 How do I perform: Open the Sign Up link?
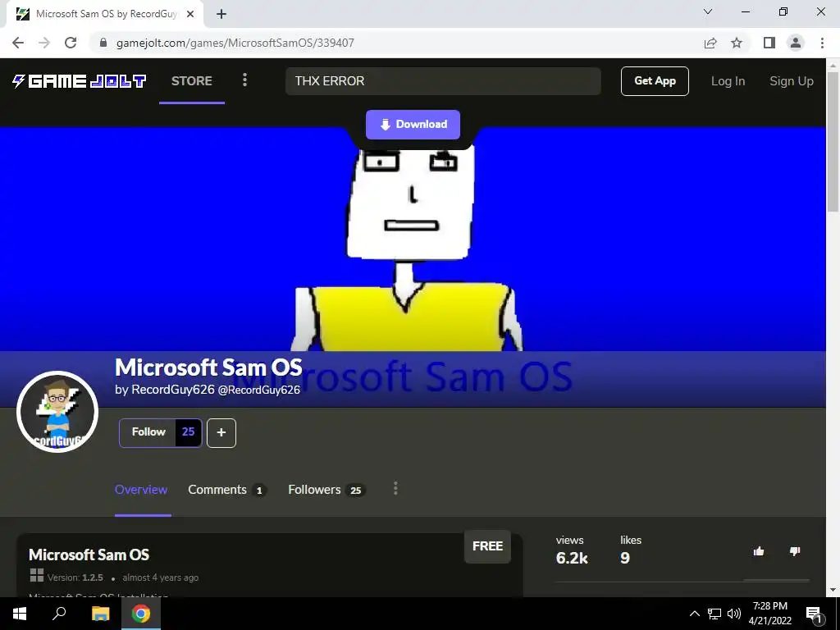tap(792, 81)
